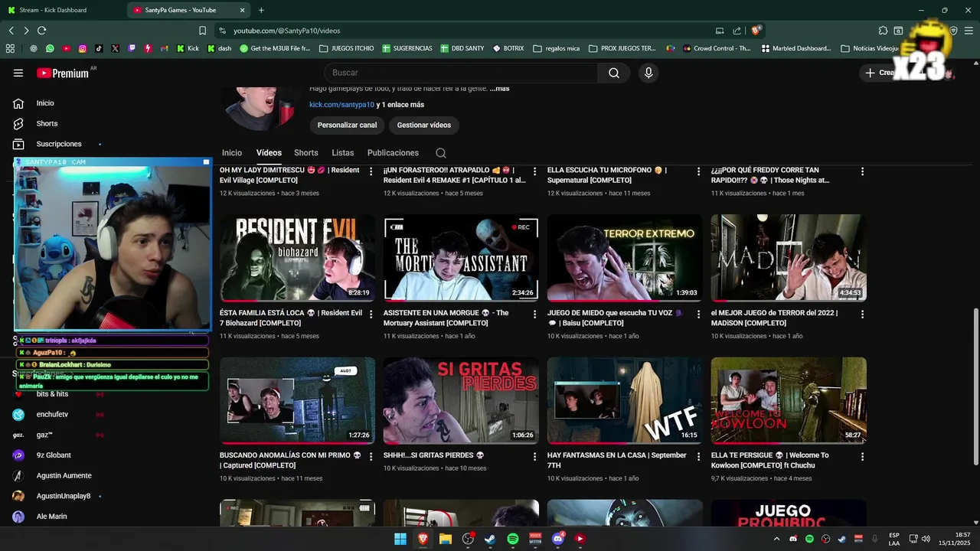
Task: Focus the YouTube Buscar search field
Action: coord(461,73)
